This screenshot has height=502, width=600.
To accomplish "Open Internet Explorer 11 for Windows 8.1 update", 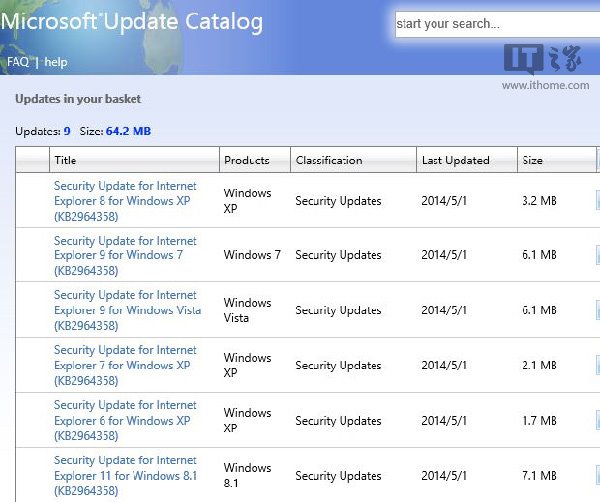I will [126, 475].
